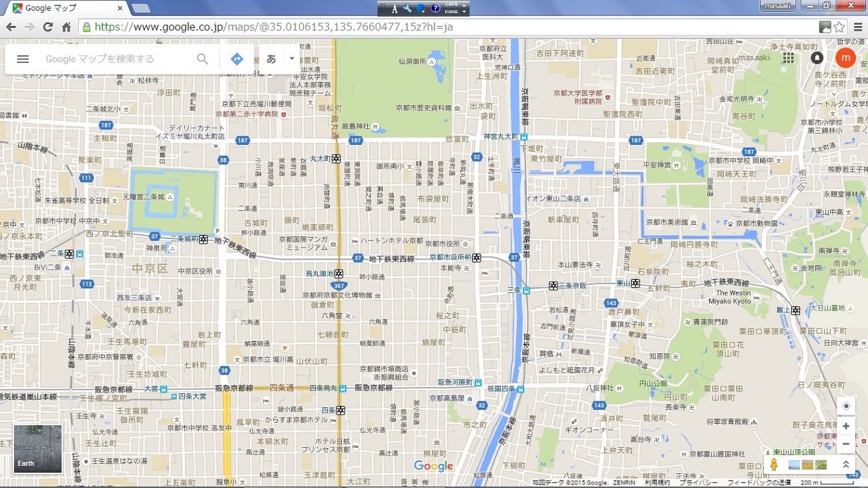The width and height of the screenshot is (868, 488).
Task: Select 京都市役所前 station marker
Action: point(477,258)
